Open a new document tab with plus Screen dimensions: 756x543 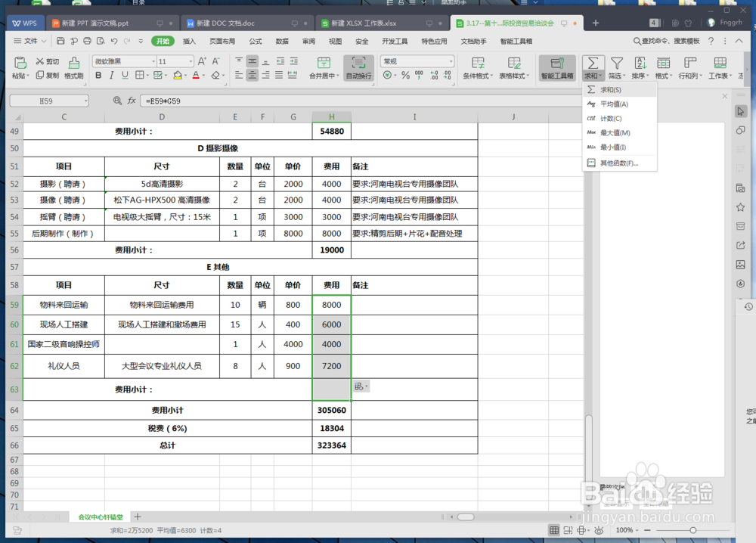point(596,23)
